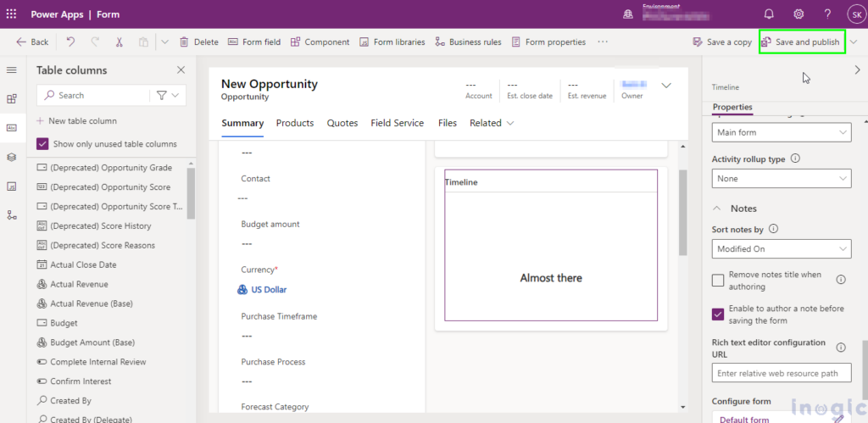Screen dimensions: 868x423
Task: Show more commands ellipsis
Action: (x=603, y=42)
